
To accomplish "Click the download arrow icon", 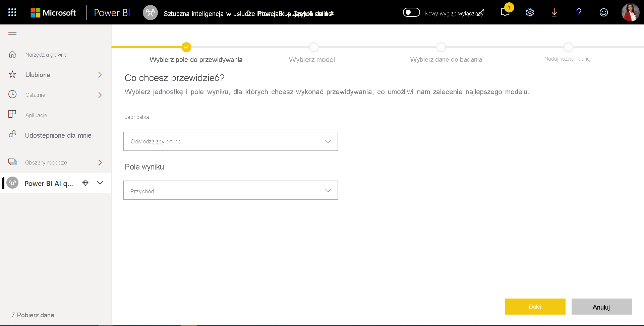I will coord(554,12).
